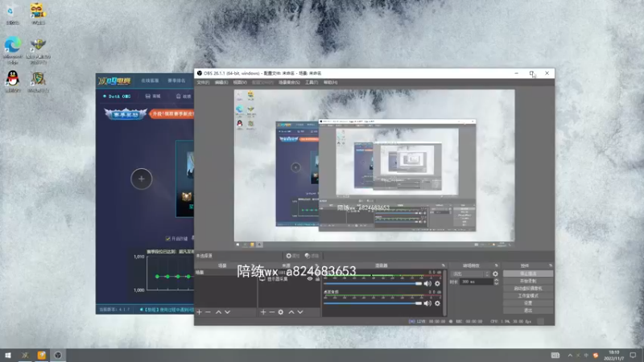The width and height of the screenshot is (644, 362).
Task: Click the orange upgrade promotion banner
Action: tap(171, 113)
